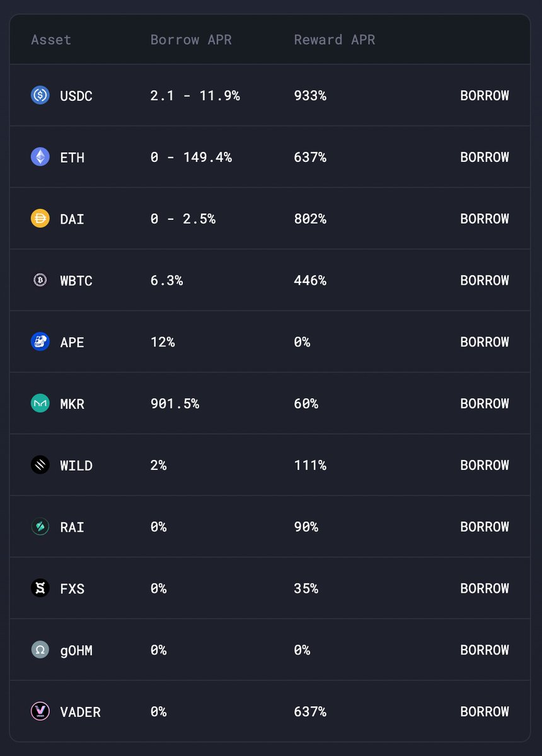Select the WBTC asset name
Viewport: 542px width, 756px height.
pyautogui.click(x=76, y=280)
